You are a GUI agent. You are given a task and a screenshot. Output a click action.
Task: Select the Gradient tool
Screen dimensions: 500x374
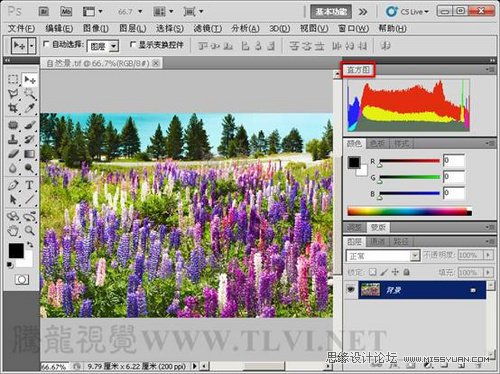click(x=30, y=154)
